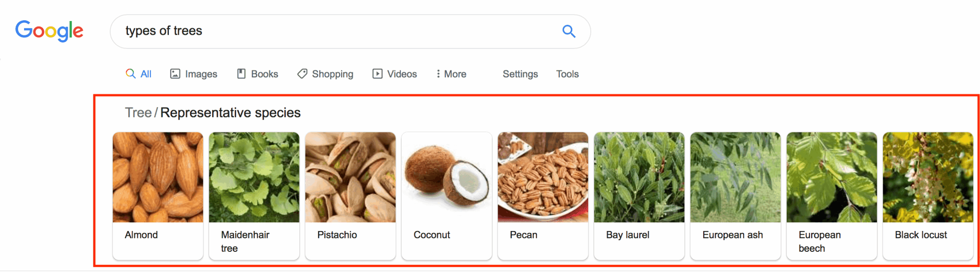Viewport: 980px width, 272px height.
Task: Open the European ash card
Action: 735,195
